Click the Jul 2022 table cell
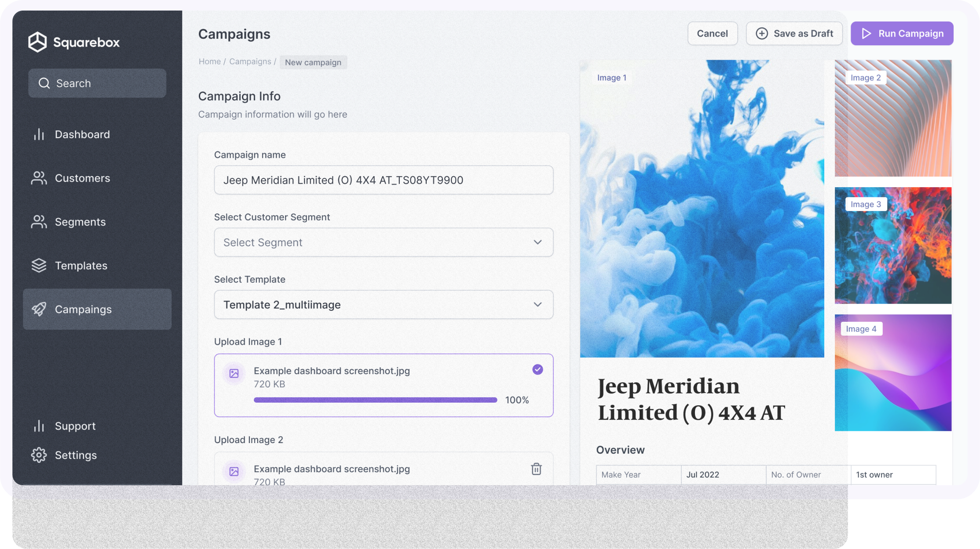Image resolution: width=980 pixels, height=549 pixels. tap(724, 475)
